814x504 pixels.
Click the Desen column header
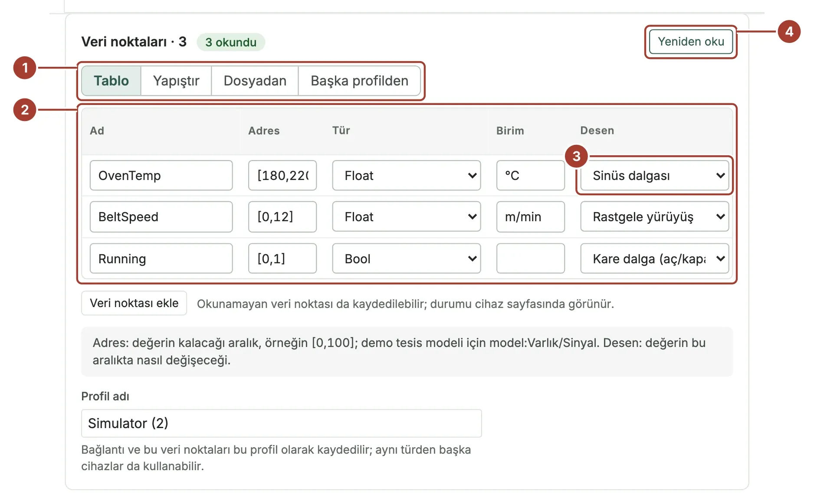click(597, 131)
